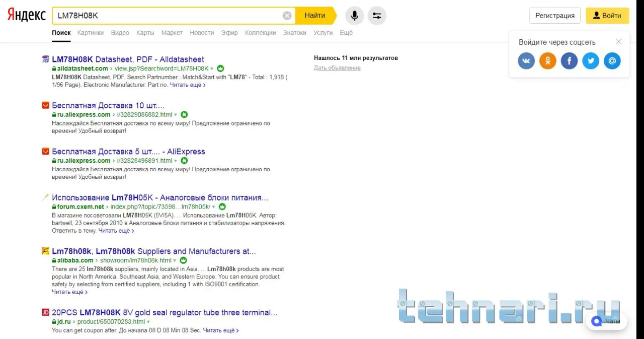The width and height of the screenshot is (644, 339).
Task: Sign in with Facebook icon
Action: (569, 61)
